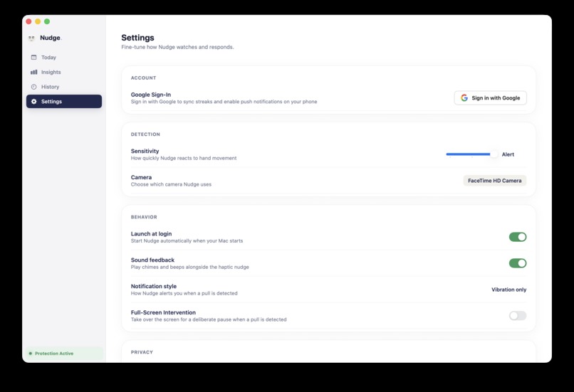Click the Settings page heading
Image resolution: width=574 pixels, height=392 pixels.
coord(137,38)
